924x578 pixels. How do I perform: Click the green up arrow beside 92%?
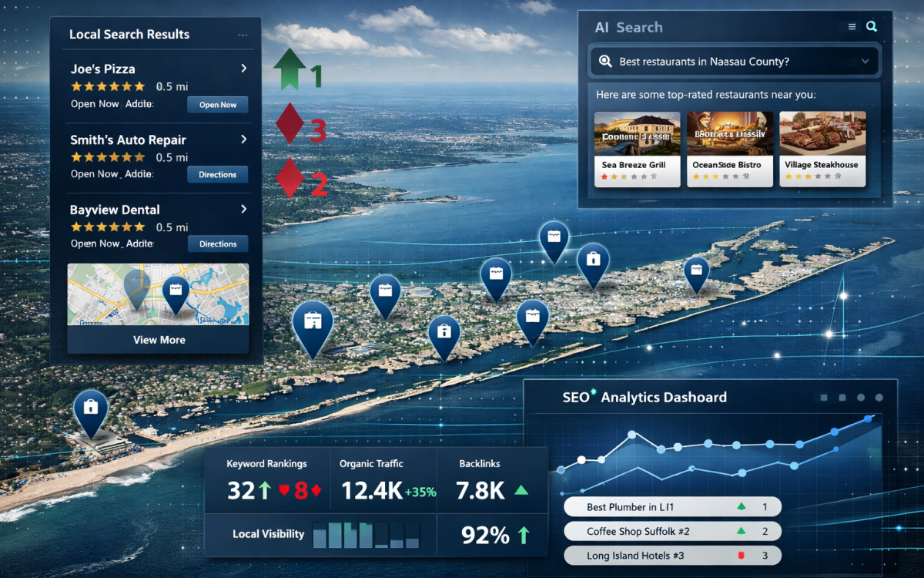pyautogui.click(x=524, y=535)
